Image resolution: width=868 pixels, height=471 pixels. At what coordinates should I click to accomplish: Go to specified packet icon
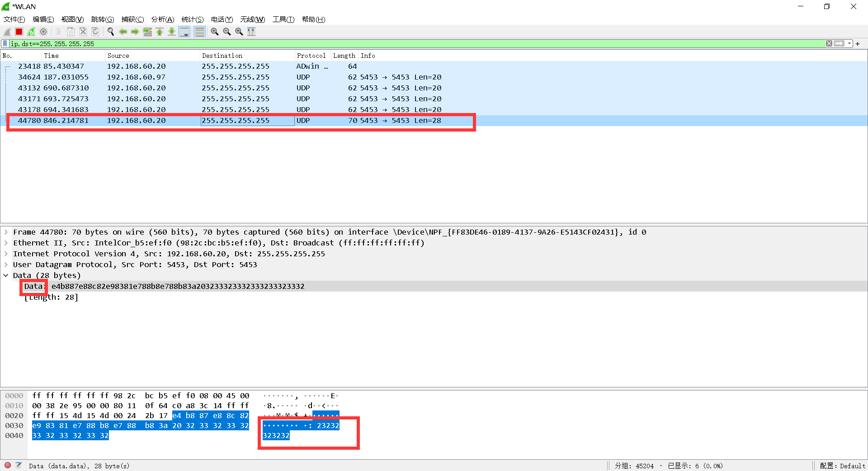(147, 32)
